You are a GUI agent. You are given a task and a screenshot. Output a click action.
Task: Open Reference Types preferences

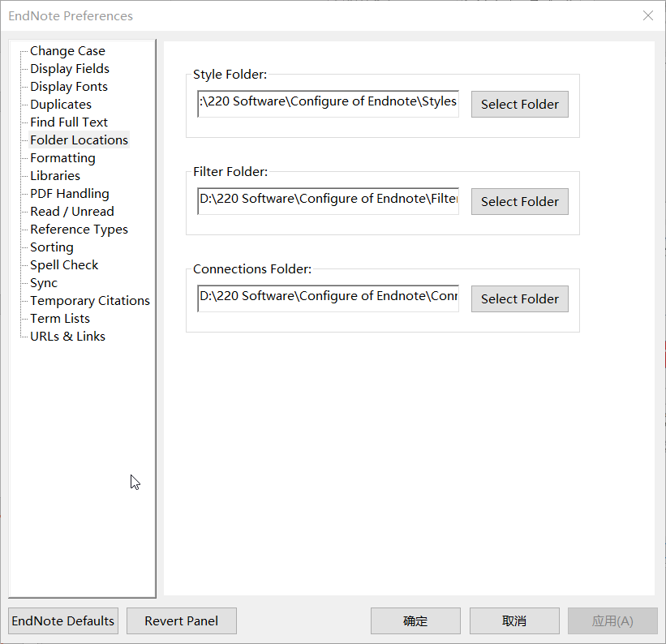[79, 230]
